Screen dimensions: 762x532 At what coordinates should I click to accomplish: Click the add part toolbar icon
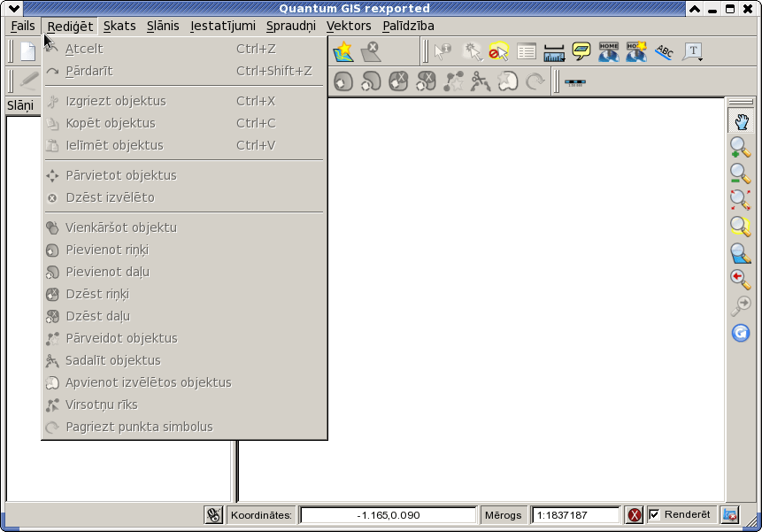[x=371, y=81]
